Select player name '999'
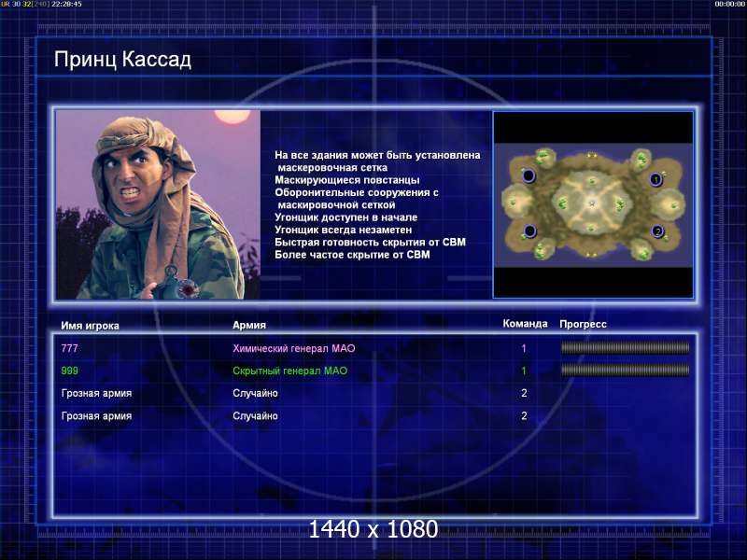The width and height of the screenshot is (747, 560). click(69, 371)
